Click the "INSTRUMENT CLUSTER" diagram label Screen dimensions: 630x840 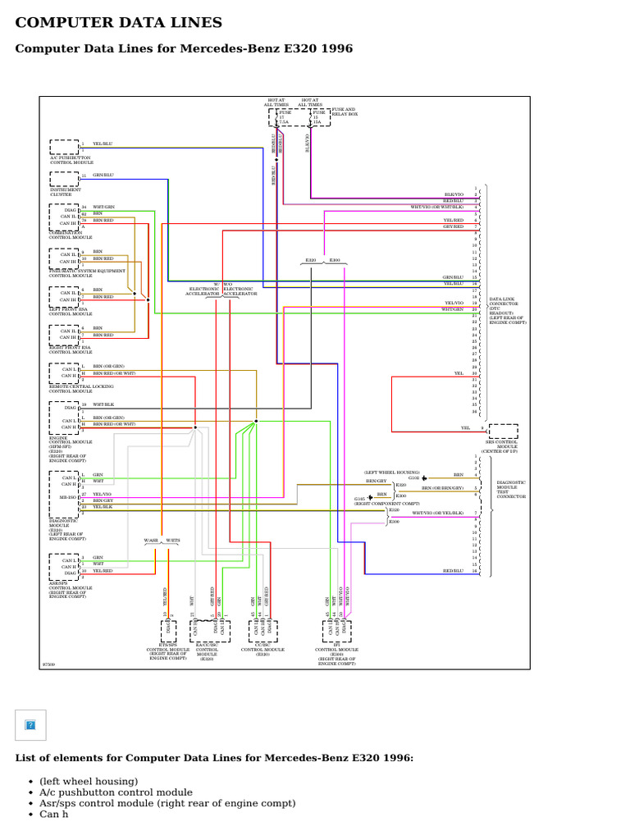[x=66, y=192]
